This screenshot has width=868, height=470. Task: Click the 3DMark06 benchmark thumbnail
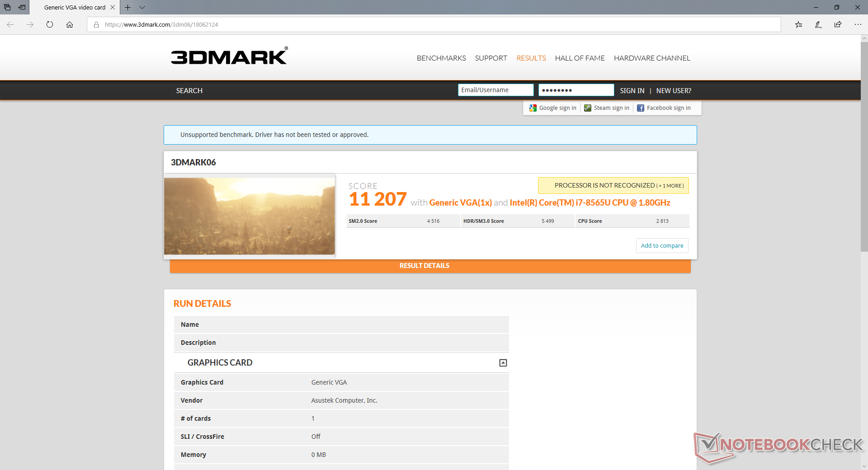tap(250, 216)
